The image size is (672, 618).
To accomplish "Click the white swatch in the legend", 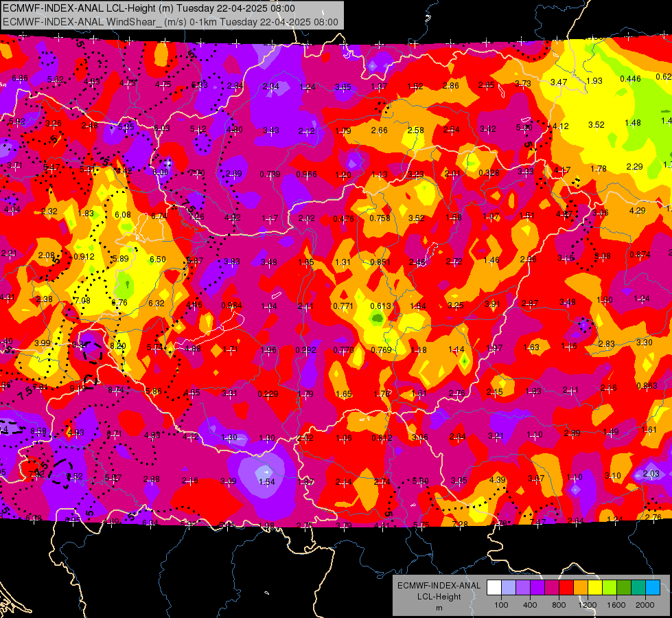I will click(494, 588).
